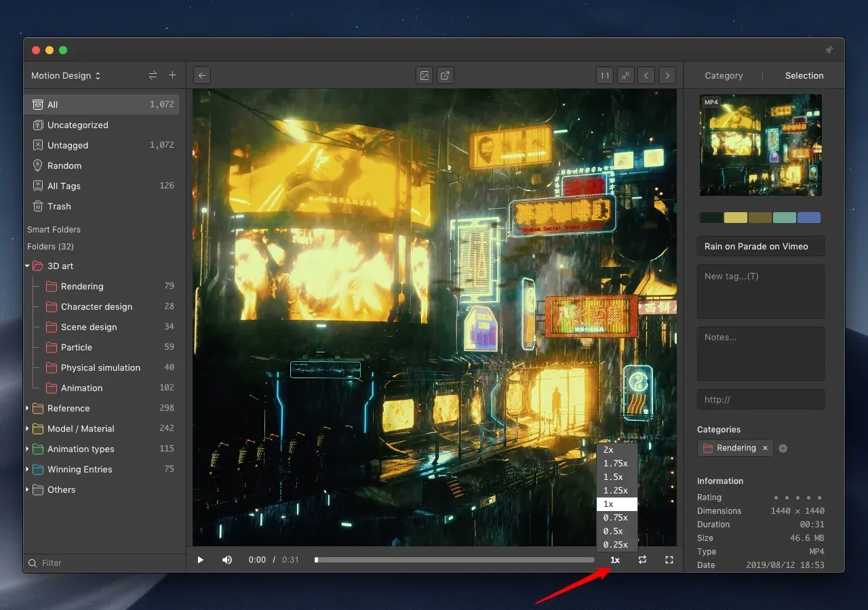Expand the Animation types folder
The width and height of the screenshot is (868, 610).
click(28, 449)
